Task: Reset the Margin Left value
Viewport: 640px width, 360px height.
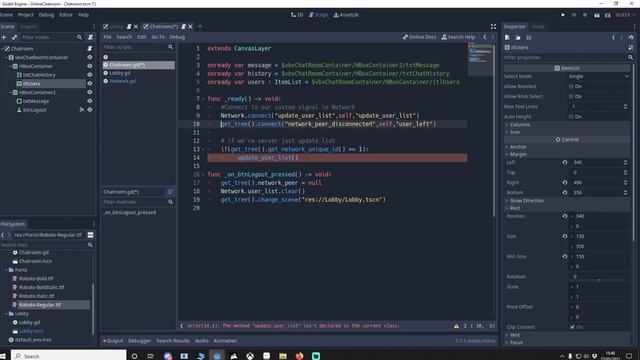Action: pyautogui.click(x=565, y=162)
